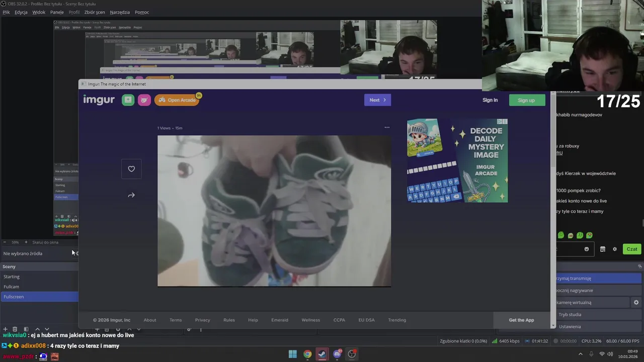Open the emoji picker in chat input
The height and width of the screenshot is (362, 644).
tap(587, 249)
